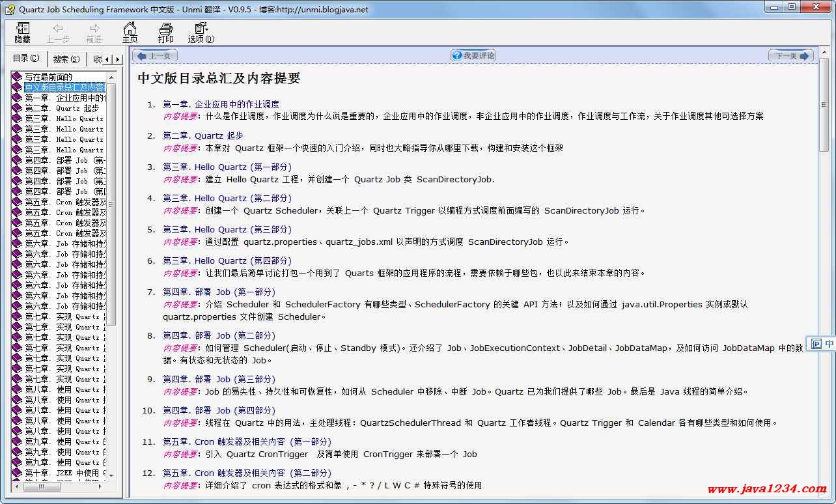Click the tree horizontal scrollbar thumb
The width and height of the screenshot is (836, 504).
pos(40,486)
